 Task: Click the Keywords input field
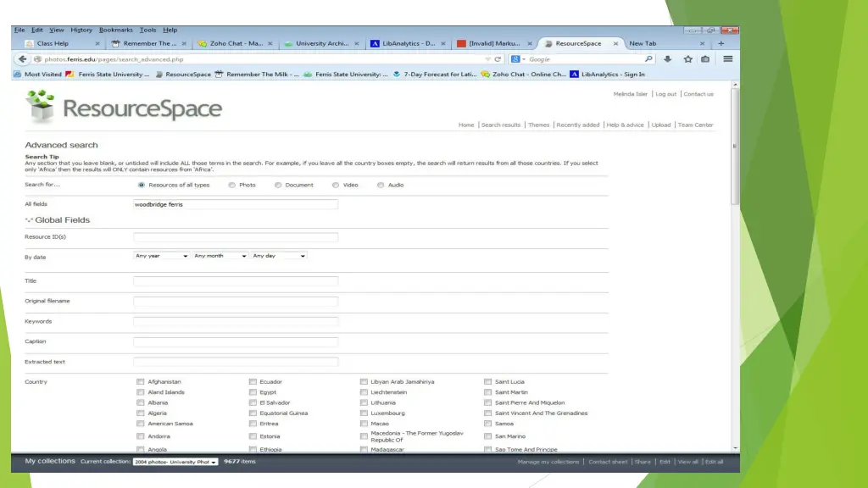[x=236, y=321]
